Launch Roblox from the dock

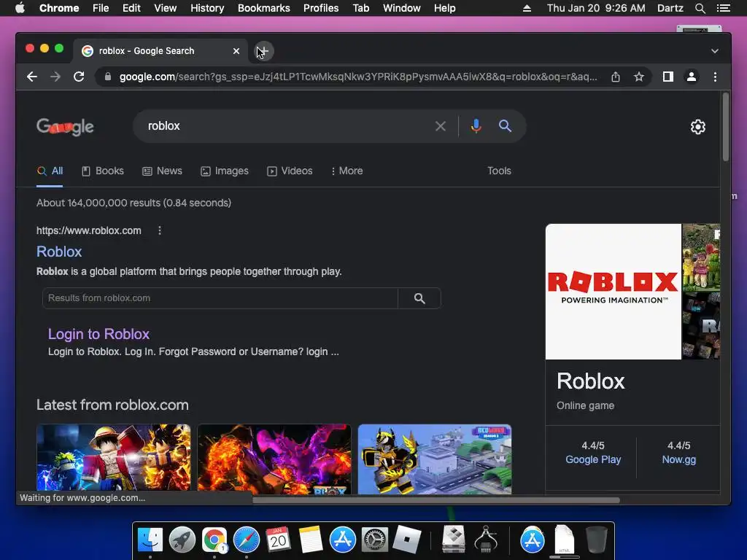(x=406, y=540)
